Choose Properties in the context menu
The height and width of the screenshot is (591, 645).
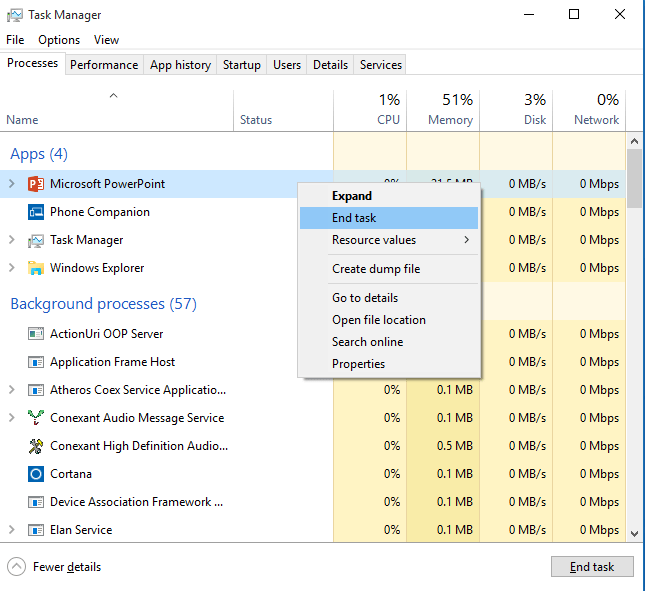coord(389,364)
